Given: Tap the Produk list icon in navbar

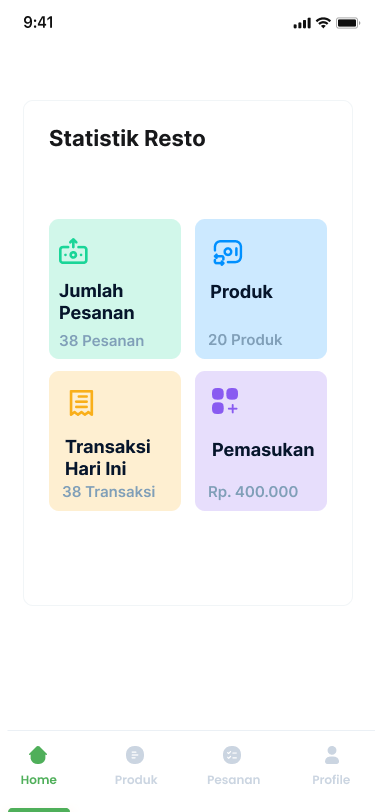Looking at the screenshot, I should [x=135, y=755].
